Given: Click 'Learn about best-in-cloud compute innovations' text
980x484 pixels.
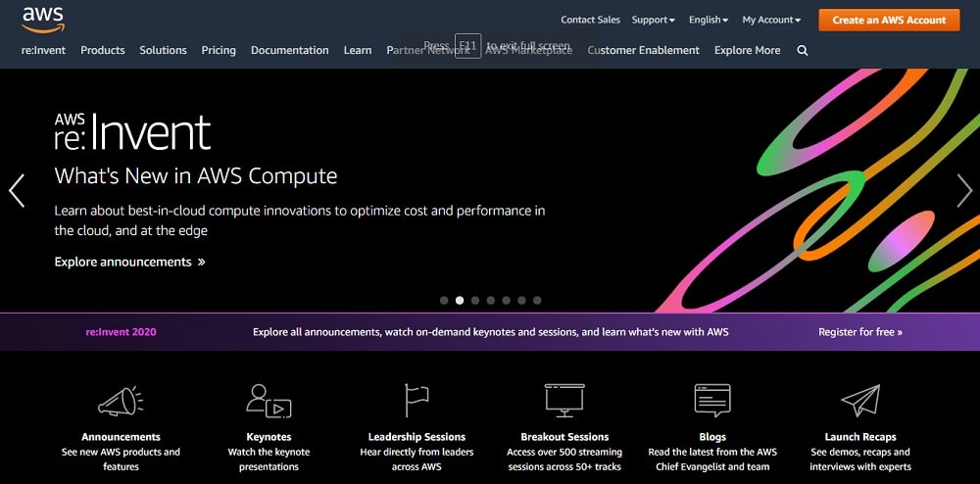Looking at the screenshot, I should [x=300, y=220].
